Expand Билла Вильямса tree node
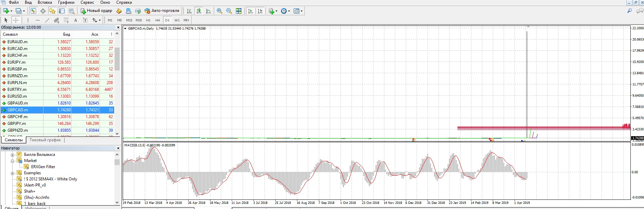This screenshot has width=644, height=209. 13,155
